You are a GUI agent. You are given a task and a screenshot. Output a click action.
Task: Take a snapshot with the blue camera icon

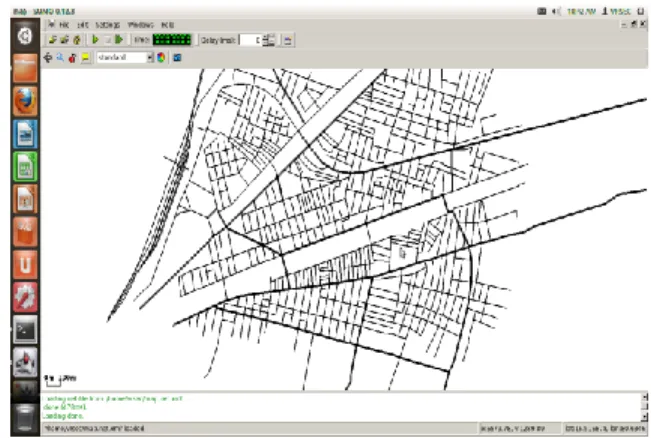click(177, 57)
